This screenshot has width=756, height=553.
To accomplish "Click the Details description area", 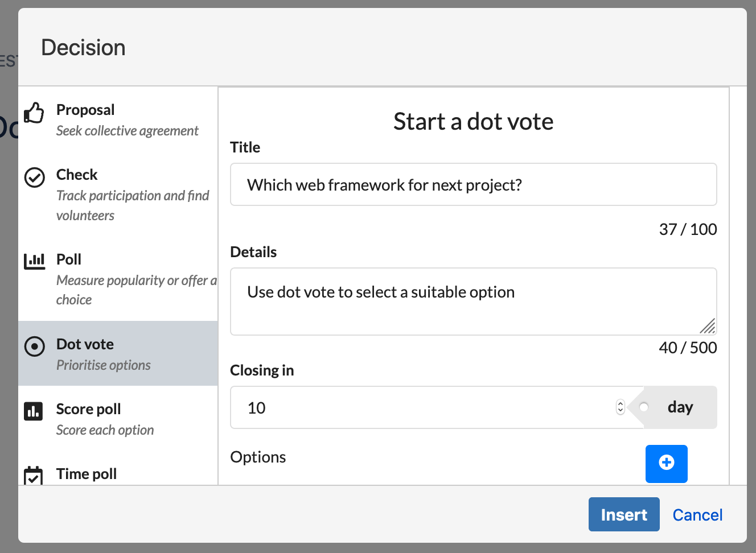I will tap(472, 302).
